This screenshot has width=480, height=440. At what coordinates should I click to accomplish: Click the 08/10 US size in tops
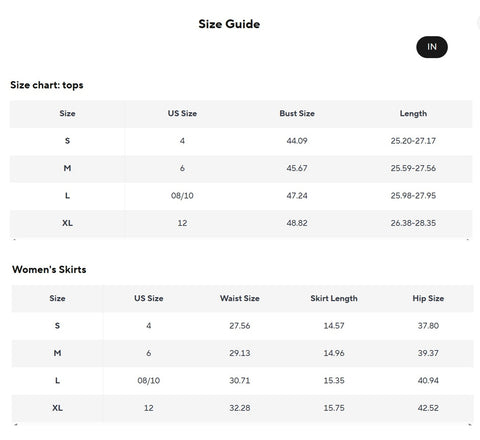coord(182,196)
